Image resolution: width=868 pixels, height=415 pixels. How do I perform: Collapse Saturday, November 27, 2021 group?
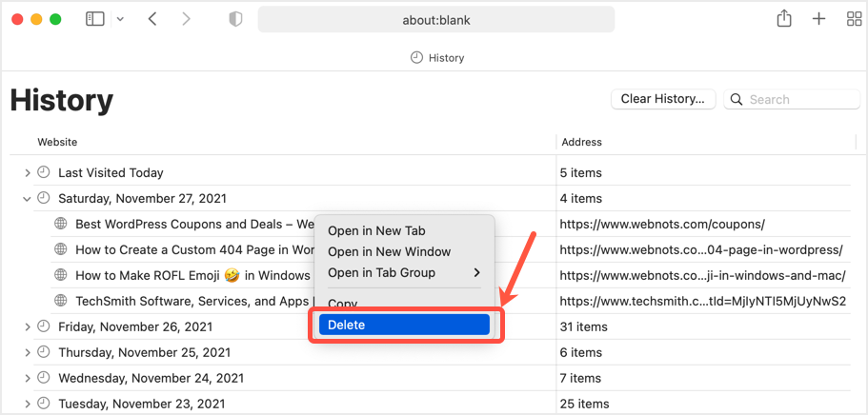pyautogui.click(x=28, y=199)
